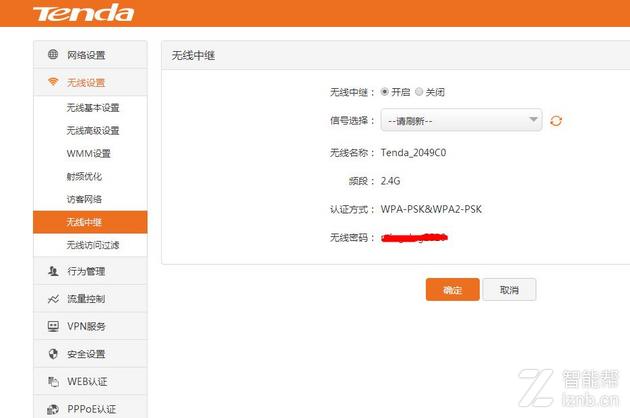Click the orange refresh signal icon
This screenshot has width=630, height=418.
[557, 121]
